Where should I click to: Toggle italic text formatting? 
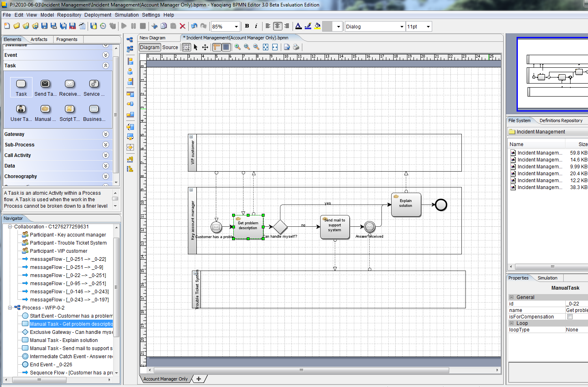[x=256, y=26]
